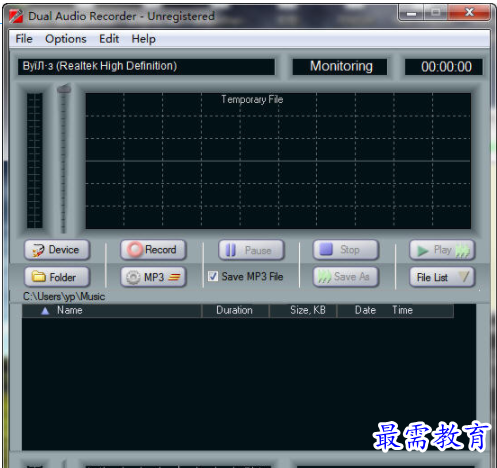This screenshot has width=497, height=468.
Task: Click the Date column header
Action: pos(365,311)
